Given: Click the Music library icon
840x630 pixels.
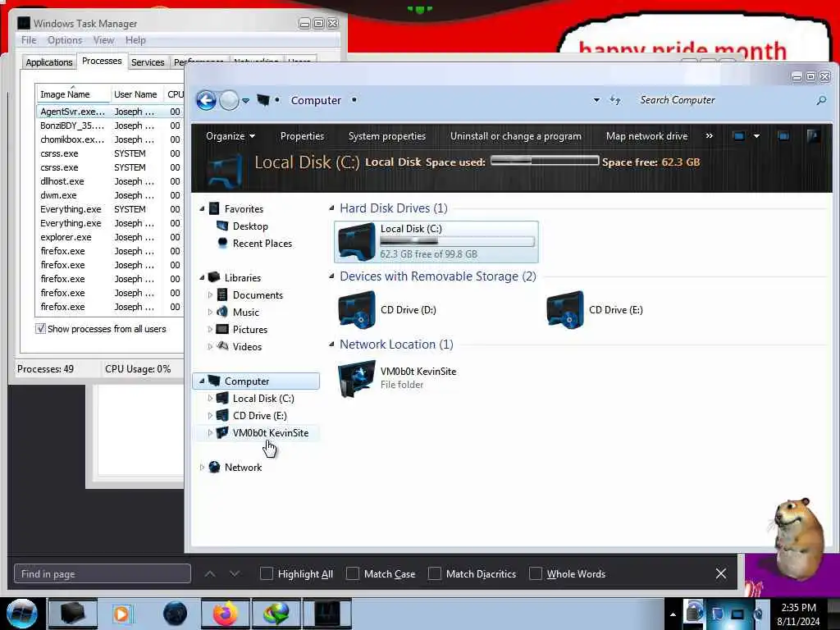Looking at the screenshot, I should 222,313.
